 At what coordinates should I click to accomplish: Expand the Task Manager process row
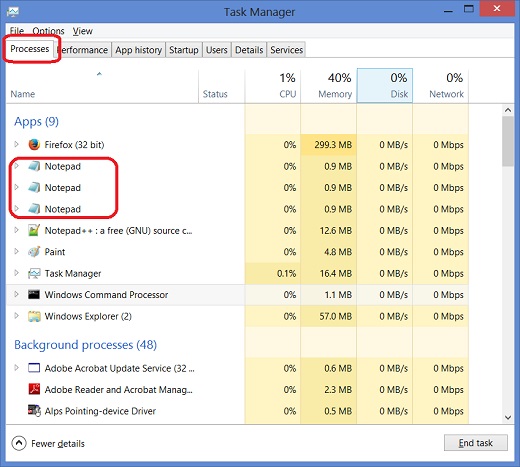tap(16, 273)
